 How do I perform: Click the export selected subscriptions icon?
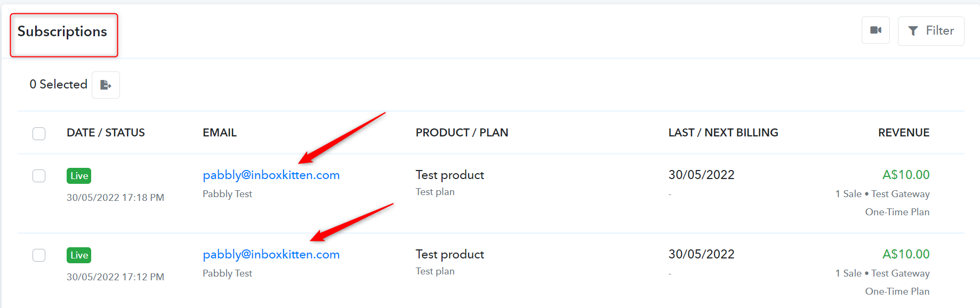click(x=106, y=85)
